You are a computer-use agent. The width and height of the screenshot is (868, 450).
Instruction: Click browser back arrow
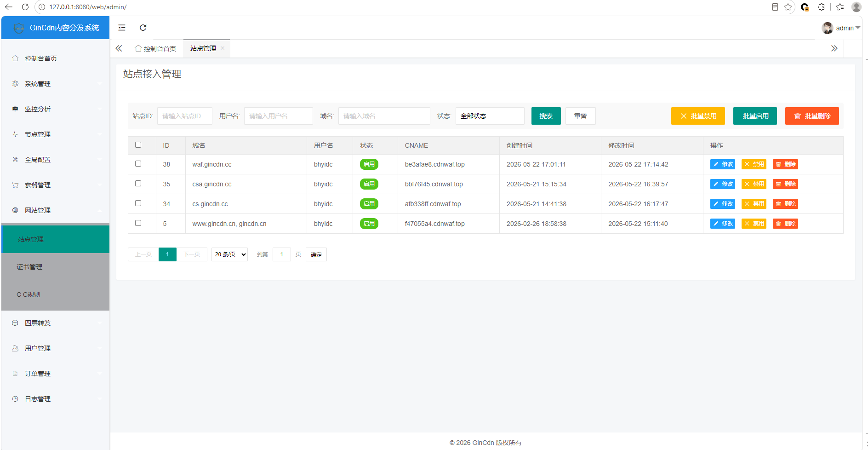9,7
